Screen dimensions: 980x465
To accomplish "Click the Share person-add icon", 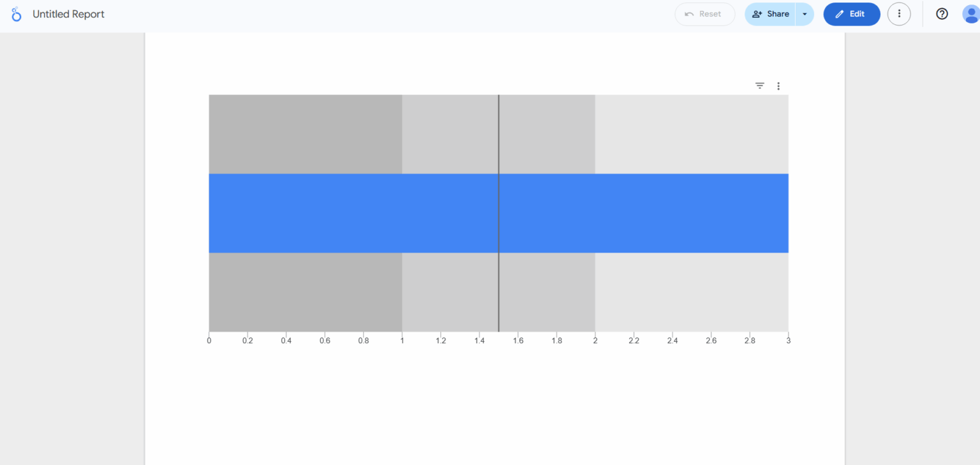I will coord(757,13).
